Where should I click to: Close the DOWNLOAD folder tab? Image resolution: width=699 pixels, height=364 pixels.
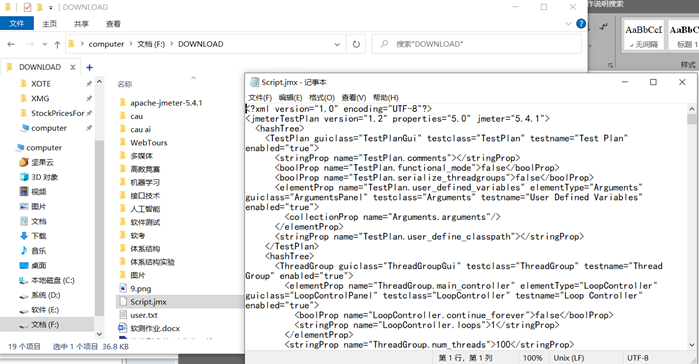(x=73, y=67)
